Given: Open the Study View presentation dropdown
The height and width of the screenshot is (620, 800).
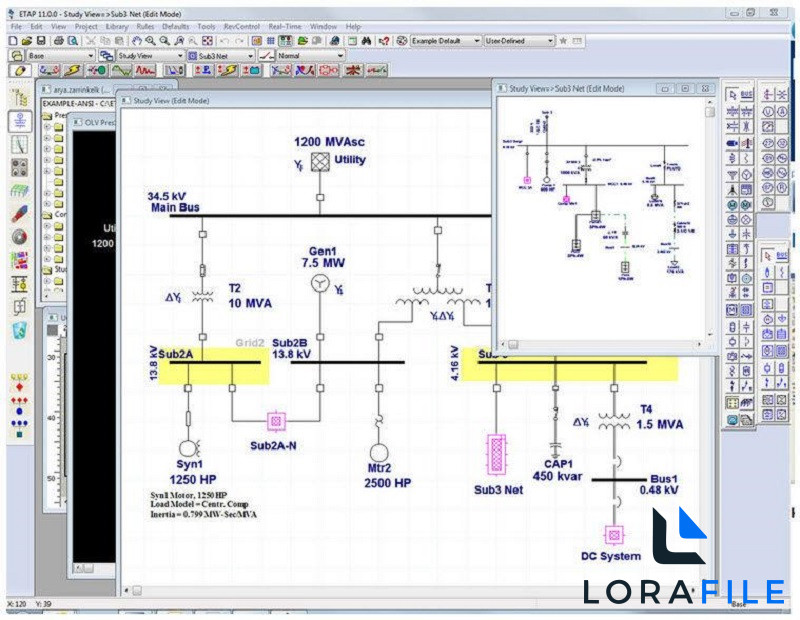Looking at the screenshot, I should (x=150, y=55).
